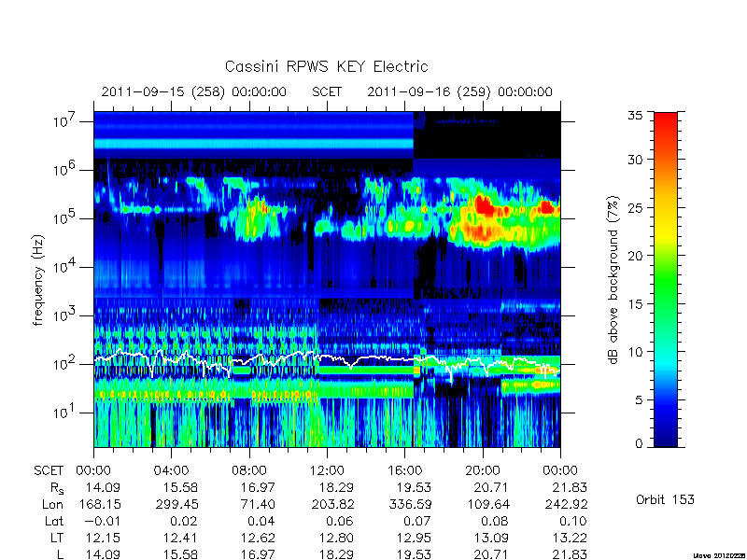Image resolution: width=747 pixels, height=560 pixels.
Task: Click the Lon value 109.64
Action: 488,504
